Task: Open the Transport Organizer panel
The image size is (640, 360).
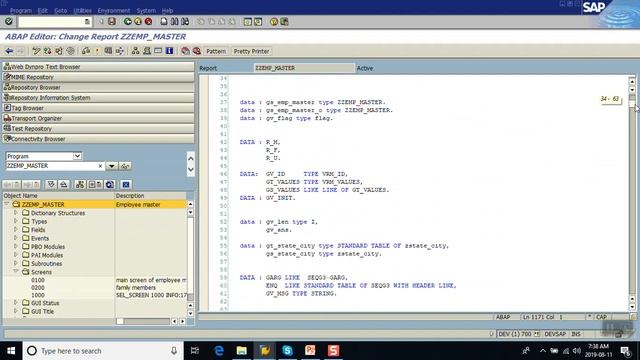Action: [x=98, y=118]
